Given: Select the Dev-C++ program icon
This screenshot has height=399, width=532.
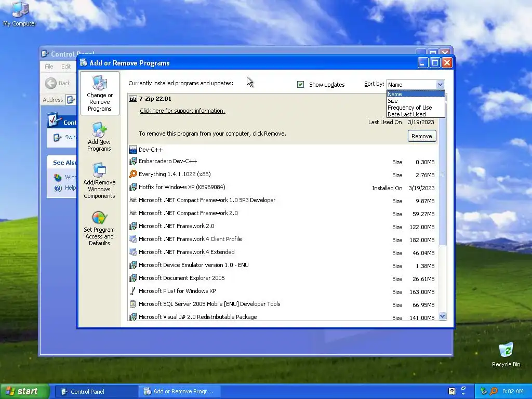Looking at the screenshot, I should [x=133, y=150].
